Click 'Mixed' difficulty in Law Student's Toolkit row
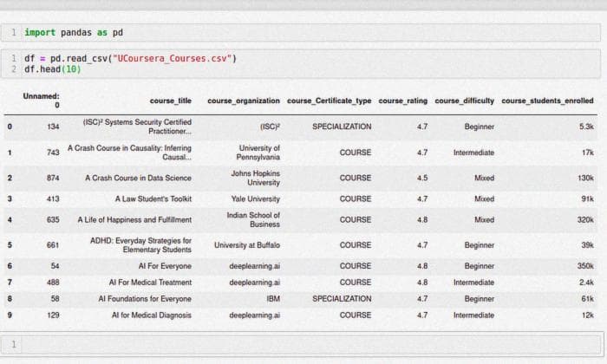The height and width of the screenshot is (364, 607). 484,198
